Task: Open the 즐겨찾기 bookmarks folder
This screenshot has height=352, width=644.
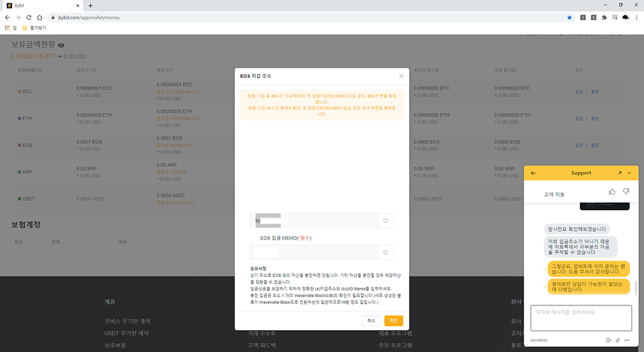Action: 34,28
